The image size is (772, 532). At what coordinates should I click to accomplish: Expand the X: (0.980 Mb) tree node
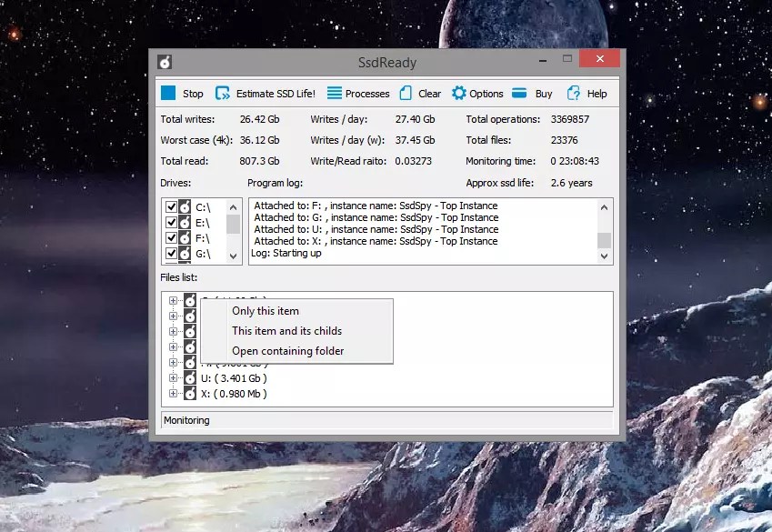[173, 393]
